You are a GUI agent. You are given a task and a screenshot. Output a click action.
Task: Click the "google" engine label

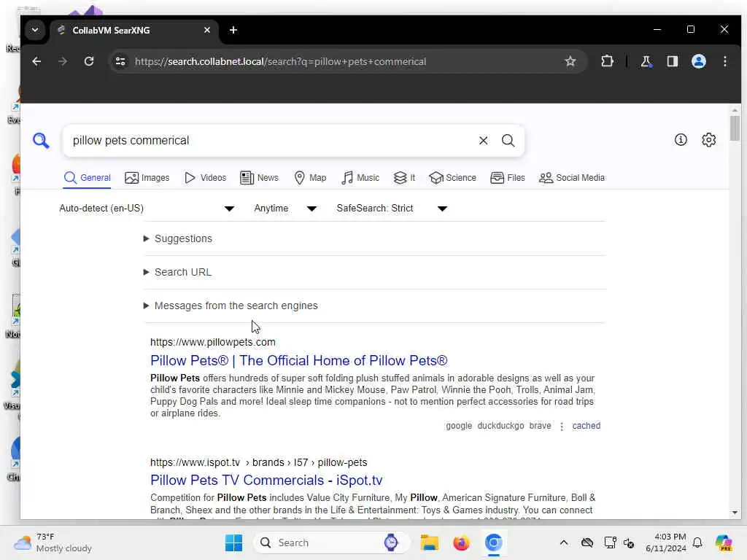pyautogui.click(x=459, y=426)
